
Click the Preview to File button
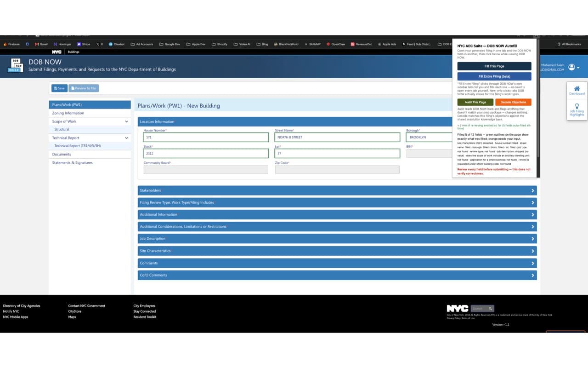pyautogui.click(x=84, y=88)
